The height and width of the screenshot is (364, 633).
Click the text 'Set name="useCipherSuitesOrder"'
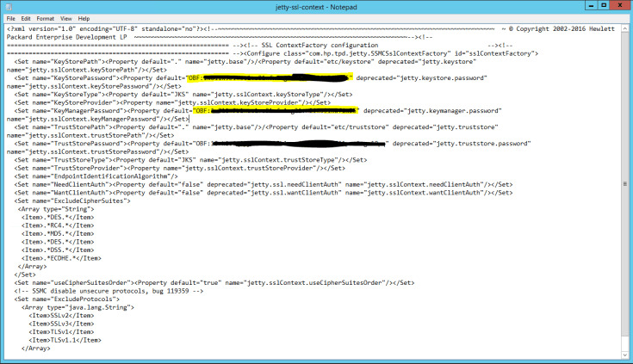coord(74,283)
